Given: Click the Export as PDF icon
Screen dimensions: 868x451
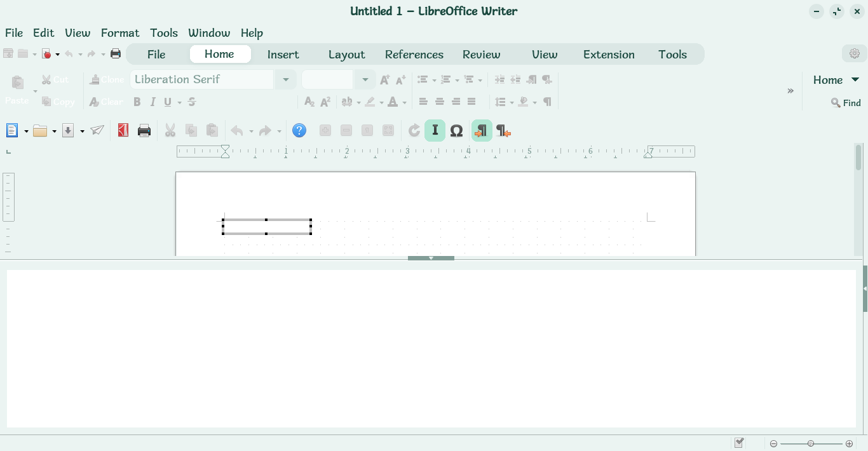Looking at the screenshot, I should pos(123,131).
